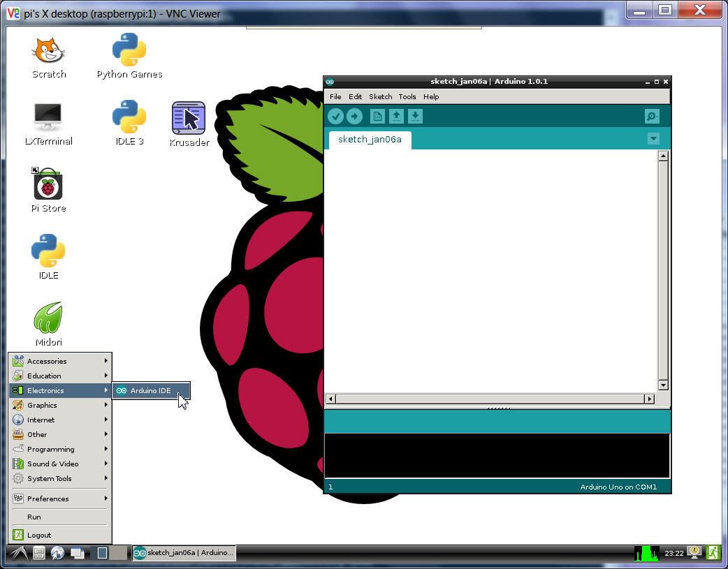Image resolution: width=728 pixels, height=569 pixels.
Task: Expand the sketch tab dropdown arrow
Action: tap(653, 139)
